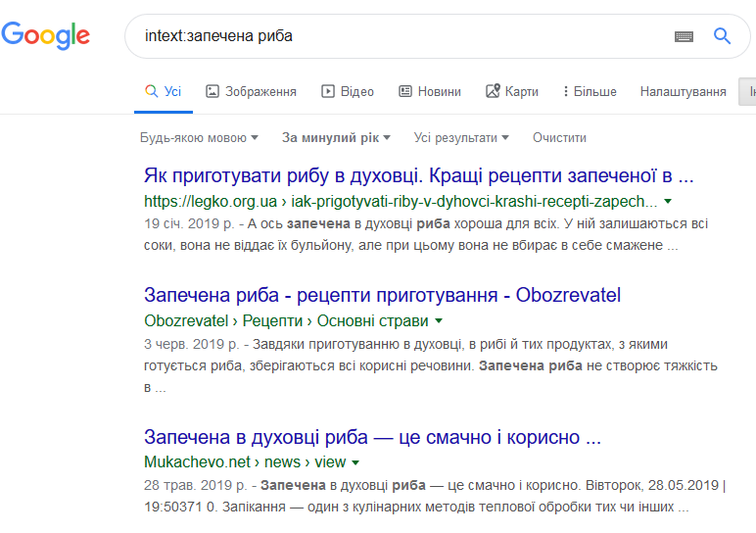Expand the Усі результати dropdown
756x533 pixels.
(x=461, y=138)
